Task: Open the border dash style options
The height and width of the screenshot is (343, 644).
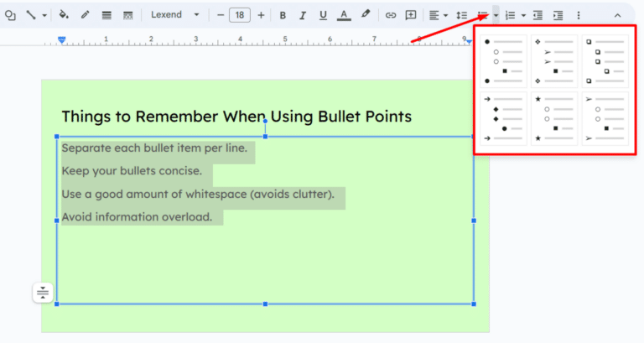Action: (x=127, y=15)
